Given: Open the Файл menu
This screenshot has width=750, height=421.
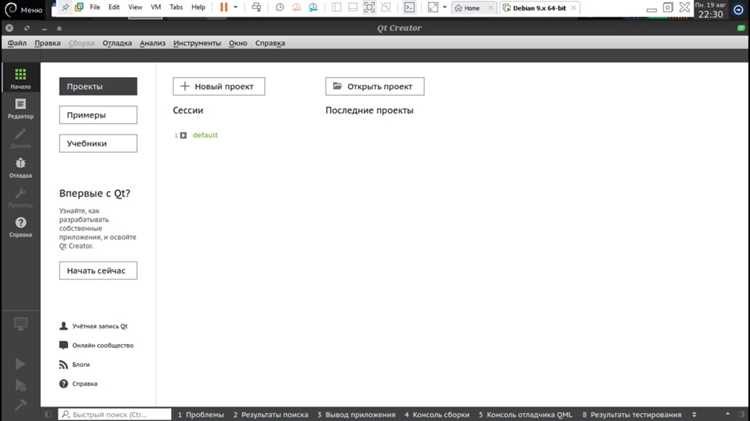Looking at the screenshot, I should click(x=17, y=43).
